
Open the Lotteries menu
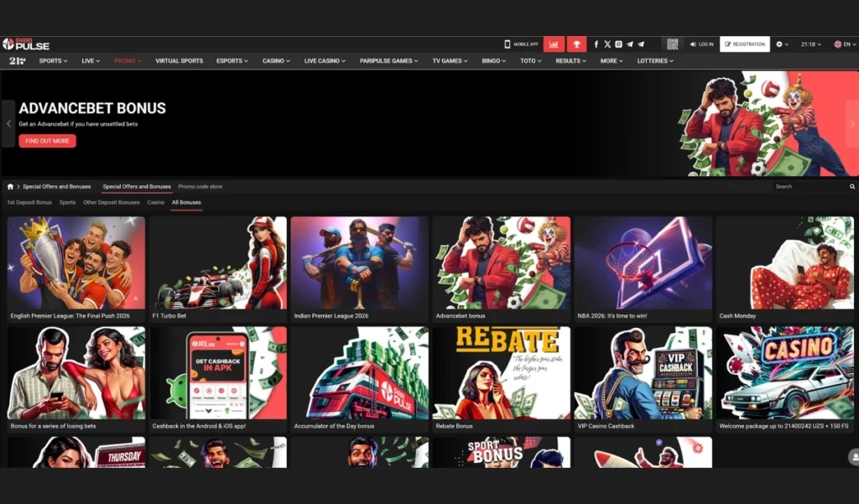(x=655, y=61)
